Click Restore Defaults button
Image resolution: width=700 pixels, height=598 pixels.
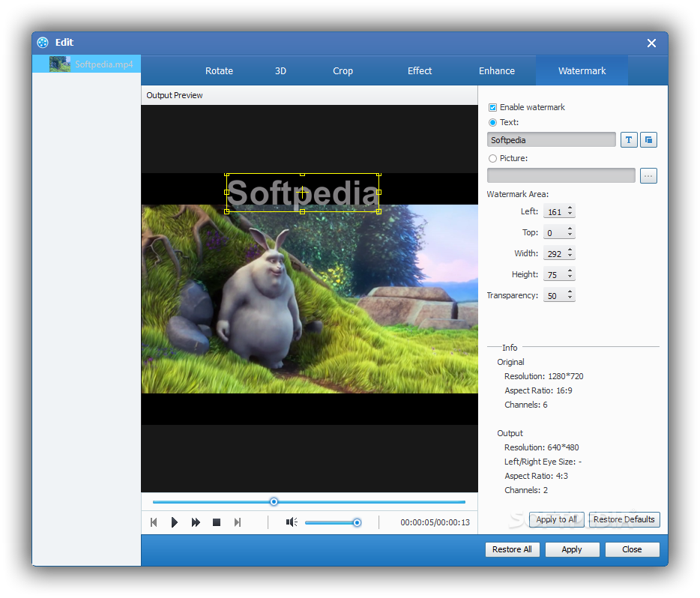click(624, 519)
